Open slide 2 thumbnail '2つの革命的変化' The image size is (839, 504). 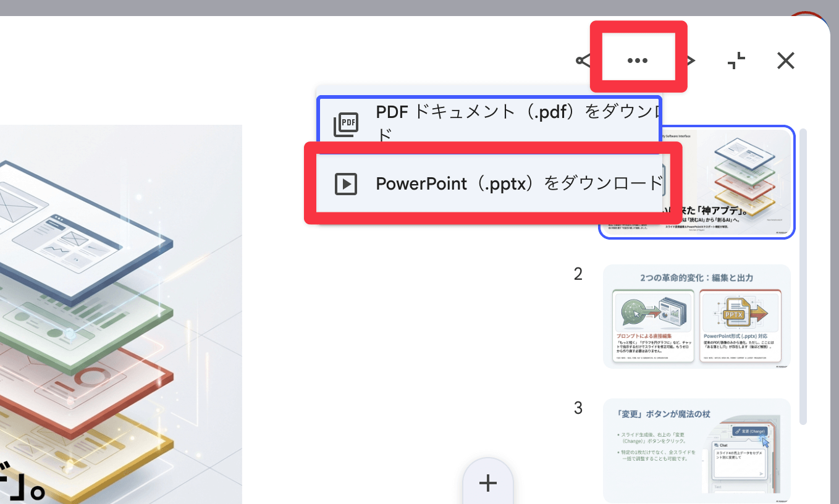(696, 316)
